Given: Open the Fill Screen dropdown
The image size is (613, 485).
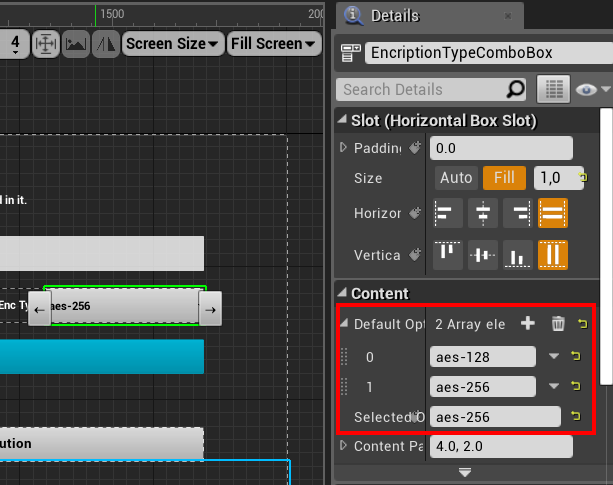Looking at the screenshot, I should (274, 43).
